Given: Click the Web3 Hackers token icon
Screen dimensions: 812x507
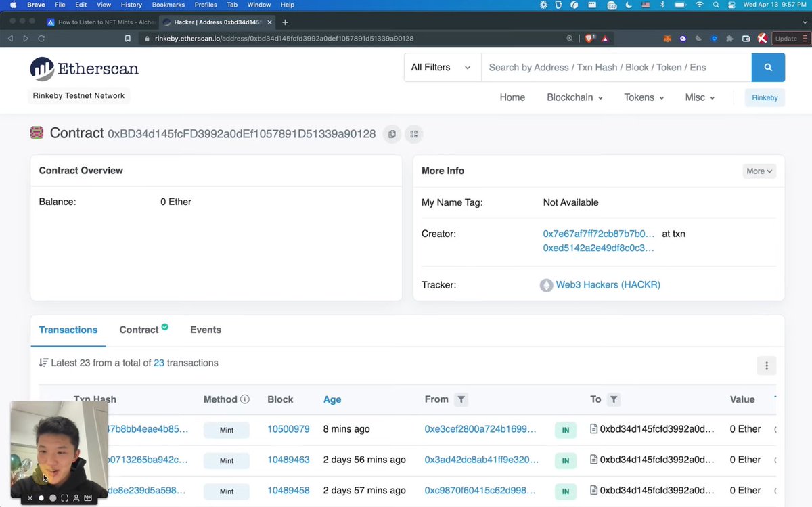Looking at the screenshot, I should click(546, 285).
